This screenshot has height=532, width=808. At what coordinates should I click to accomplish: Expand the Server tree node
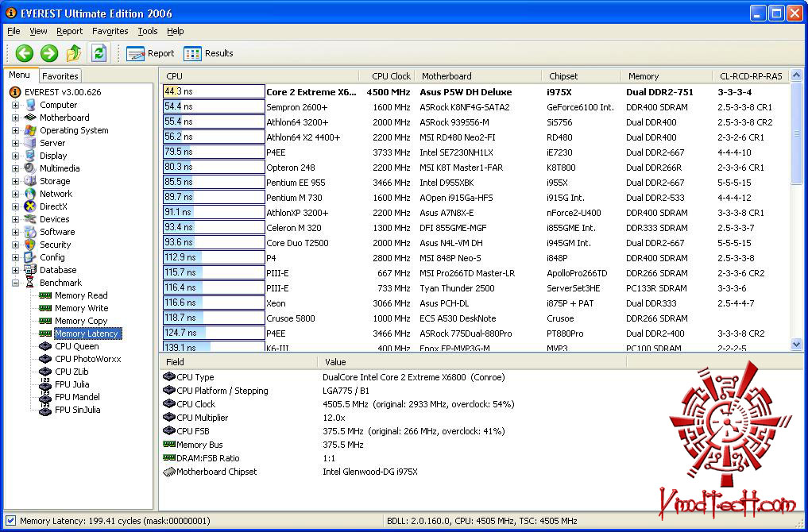coord(15,143)
